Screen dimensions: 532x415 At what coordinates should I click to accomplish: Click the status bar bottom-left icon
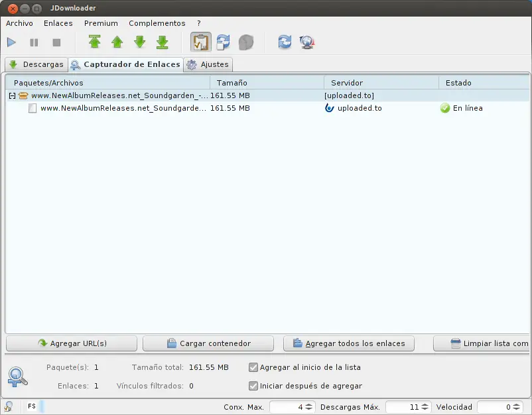9,406
